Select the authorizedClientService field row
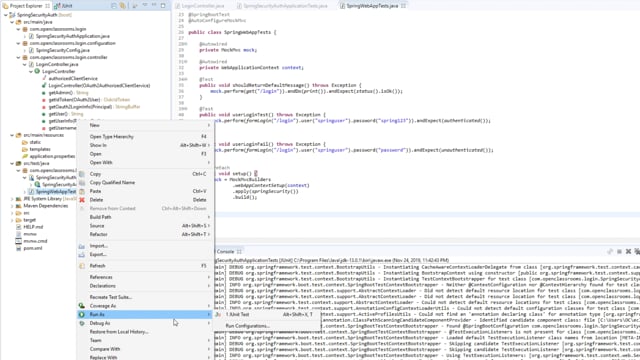The height and width of the screenshot is (360, 640). coord(69,78)
